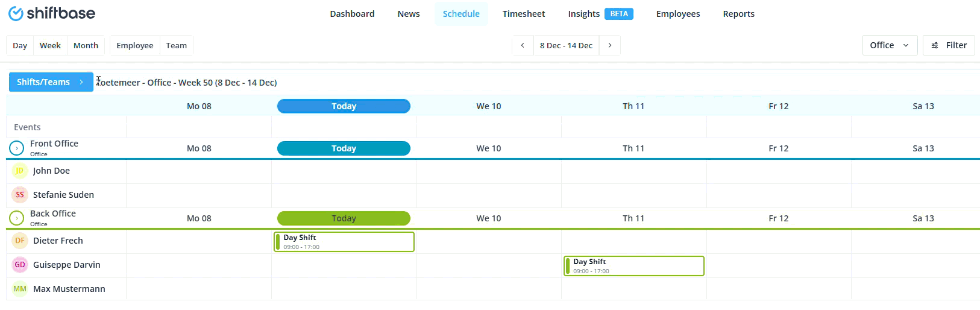Go to next week arrow

610,45
